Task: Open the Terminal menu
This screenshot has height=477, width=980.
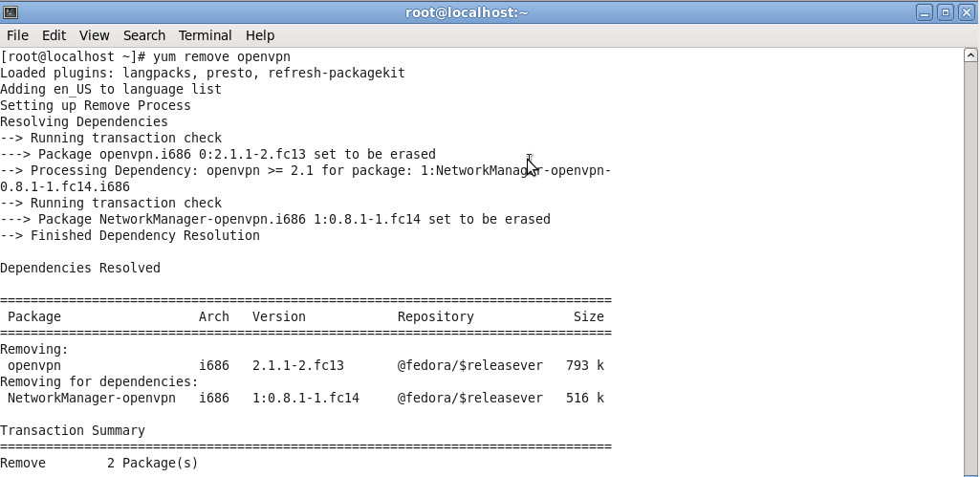Action: tap(205, 35)
